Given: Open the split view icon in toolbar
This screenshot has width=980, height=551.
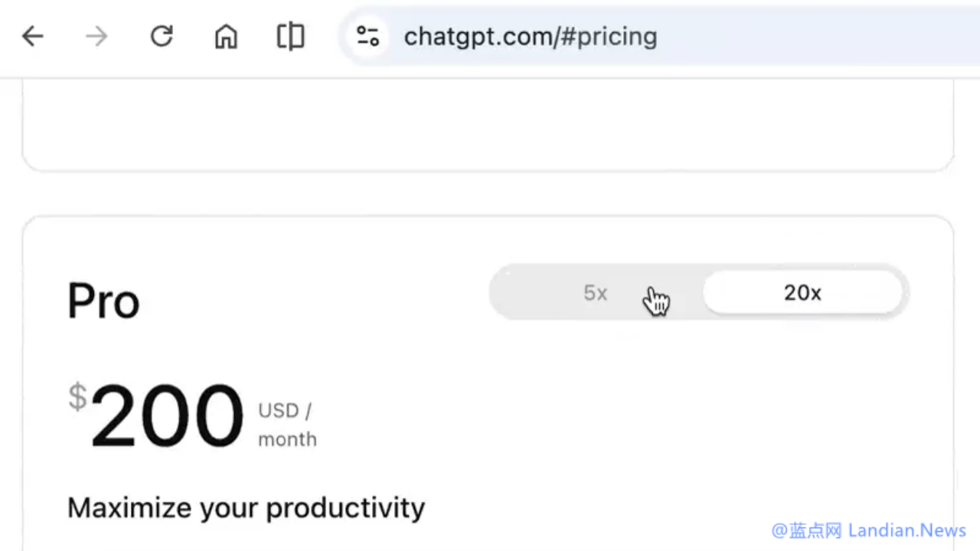Looking at the screenshot, I should [x=290, y=36].
